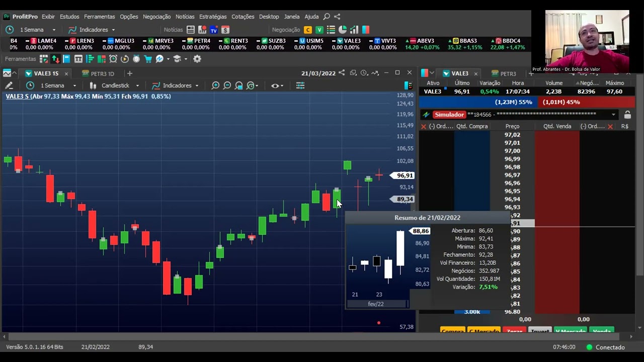Open the chart sliders settings icon
This screenshot has width=644, height=362.
(x=300, y=85)
